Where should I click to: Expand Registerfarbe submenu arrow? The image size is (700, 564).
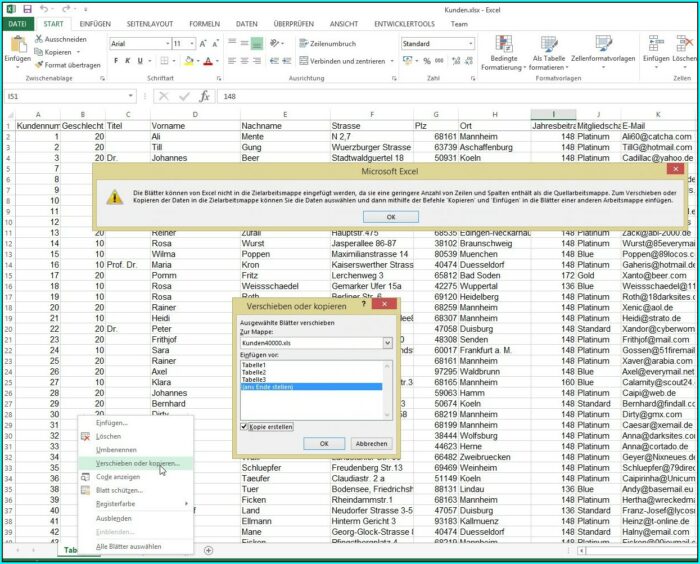[187, 504]
